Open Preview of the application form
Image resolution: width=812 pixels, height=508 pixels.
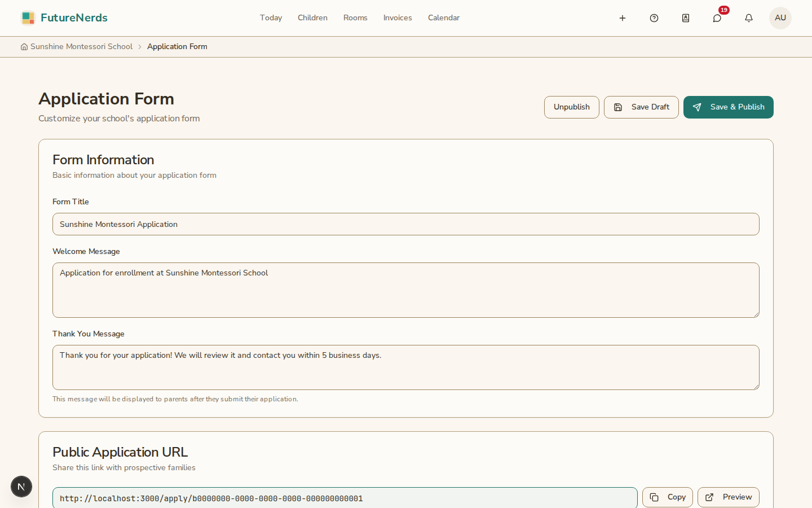729,497
